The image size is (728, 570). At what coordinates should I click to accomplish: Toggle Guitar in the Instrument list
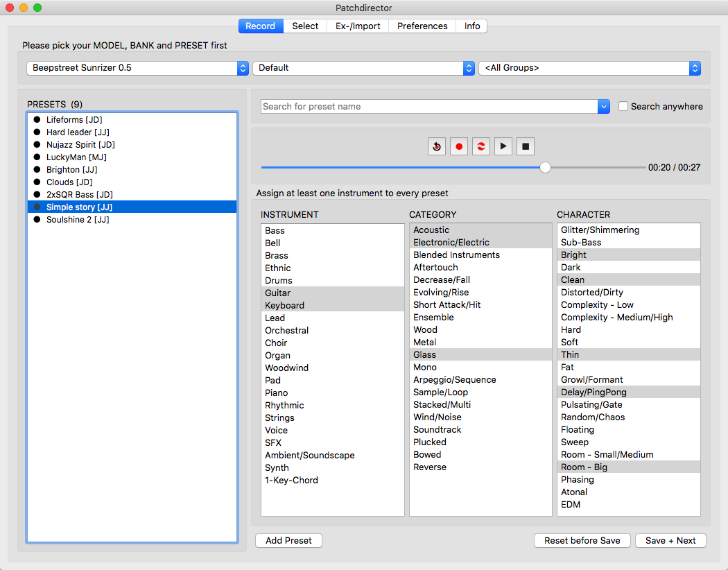click(x=332, y=293)
